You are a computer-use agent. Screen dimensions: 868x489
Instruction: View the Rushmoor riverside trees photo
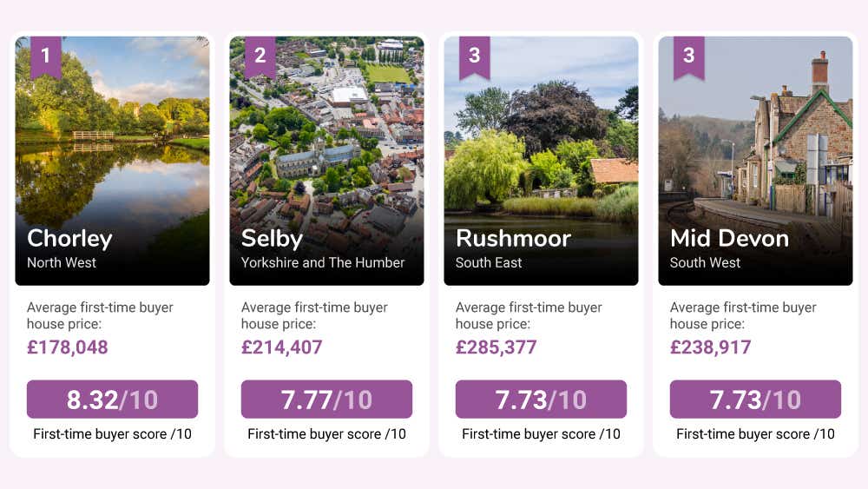541,161
